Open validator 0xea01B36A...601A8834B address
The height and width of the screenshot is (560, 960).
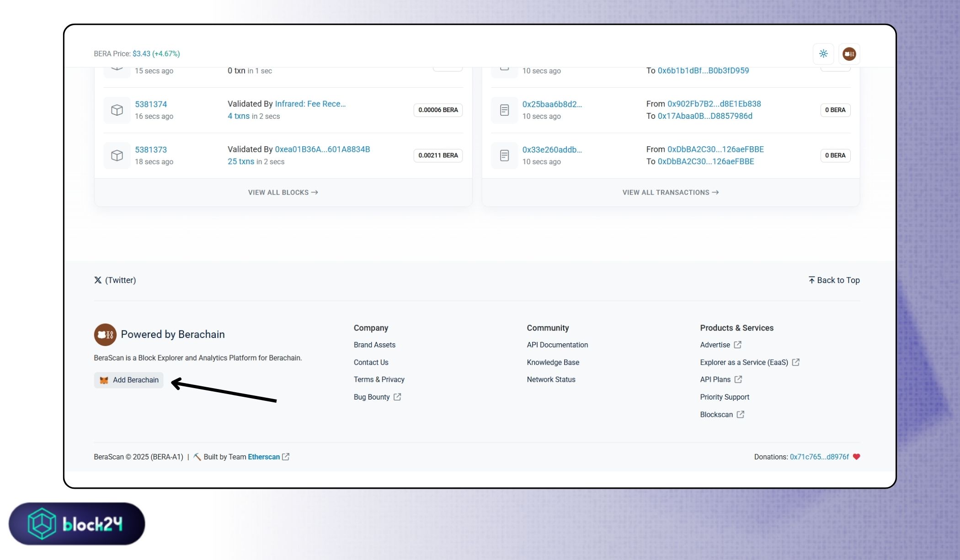pos(322,149)
